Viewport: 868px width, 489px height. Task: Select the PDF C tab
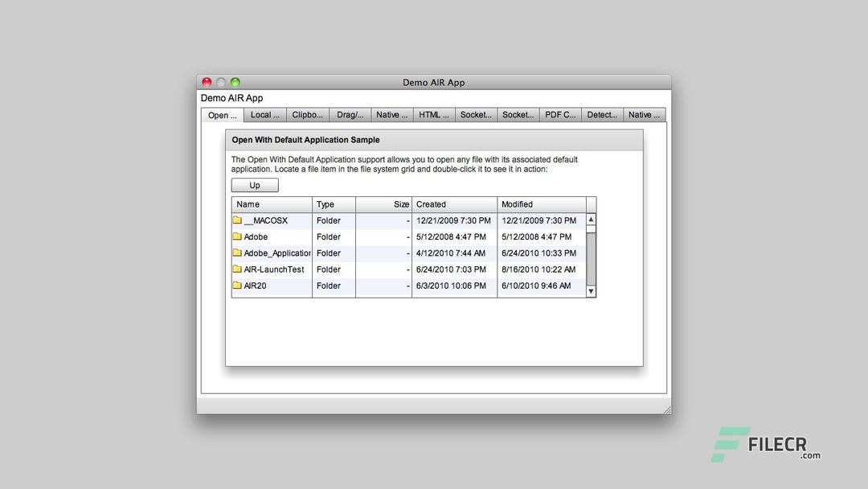pyautogui.click(x=559, y=114)
